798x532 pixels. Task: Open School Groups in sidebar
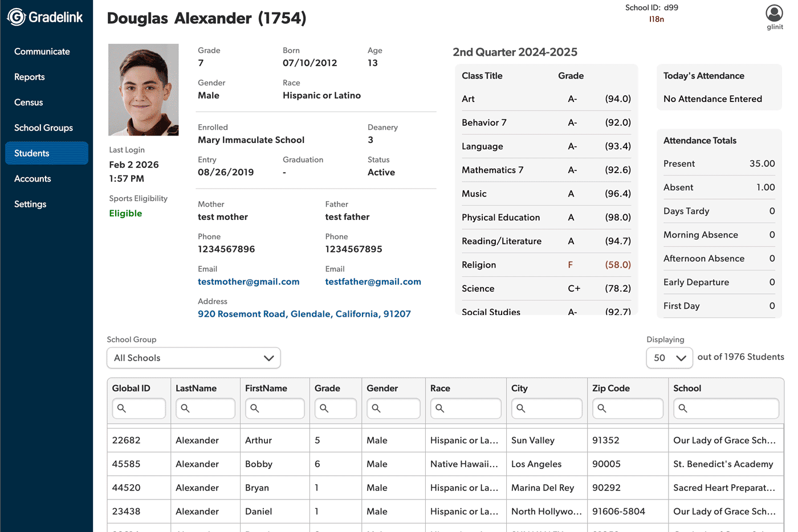(x=43, y=128)
